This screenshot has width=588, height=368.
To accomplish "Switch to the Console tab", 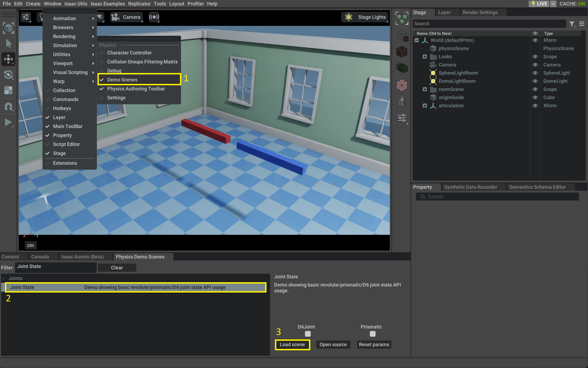I will (40, 257).
